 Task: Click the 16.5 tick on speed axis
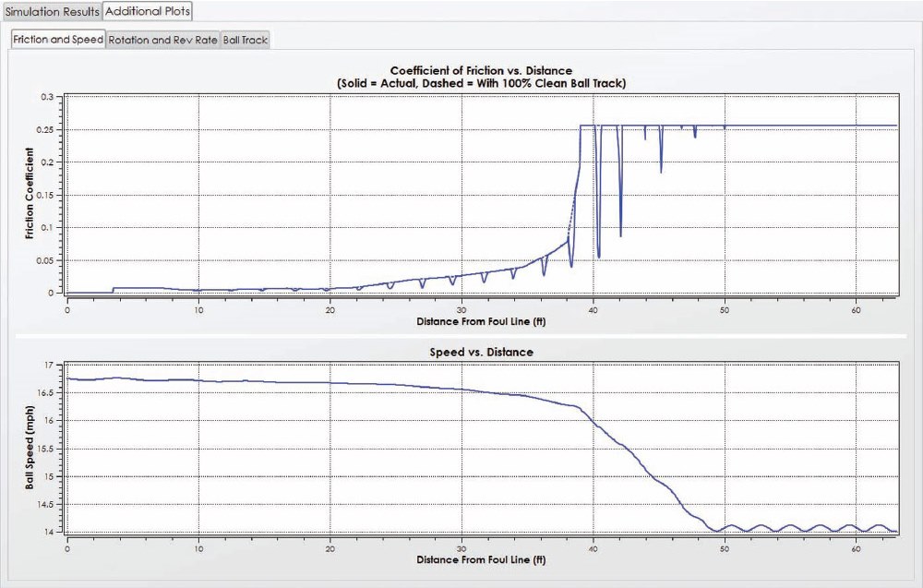coord(45,392)
